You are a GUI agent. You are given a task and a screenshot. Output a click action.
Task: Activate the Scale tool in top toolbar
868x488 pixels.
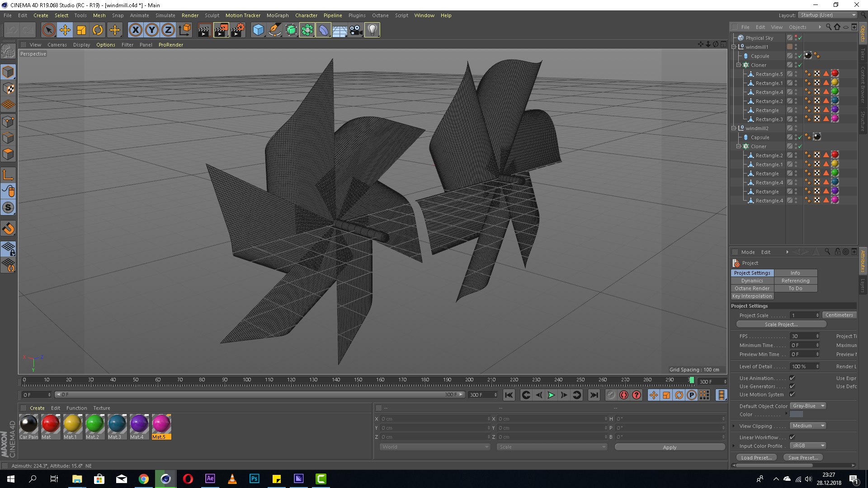pyautogui.click(x=81, y=30)
